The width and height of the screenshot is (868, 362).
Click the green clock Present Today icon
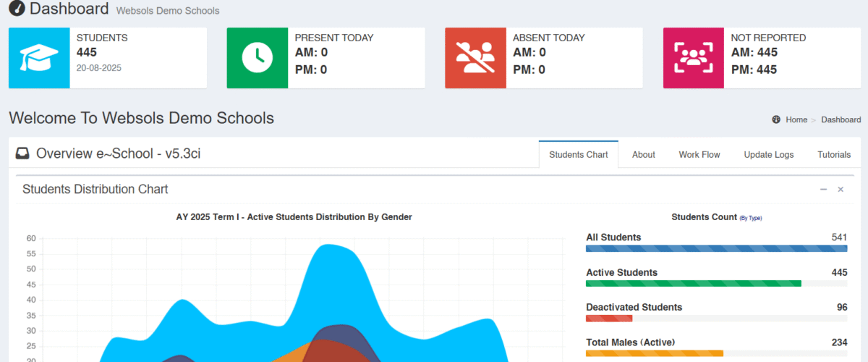tap(257, 58)
